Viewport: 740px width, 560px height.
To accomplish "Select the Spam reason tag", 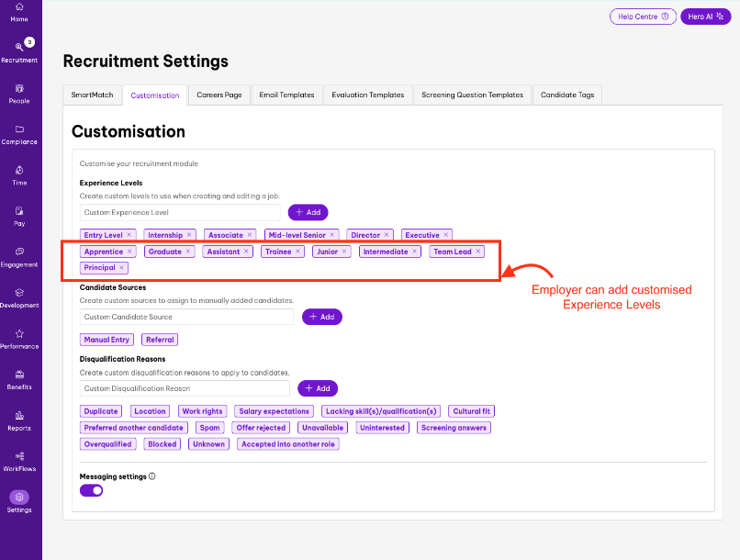I will click(x=209, y=428).
